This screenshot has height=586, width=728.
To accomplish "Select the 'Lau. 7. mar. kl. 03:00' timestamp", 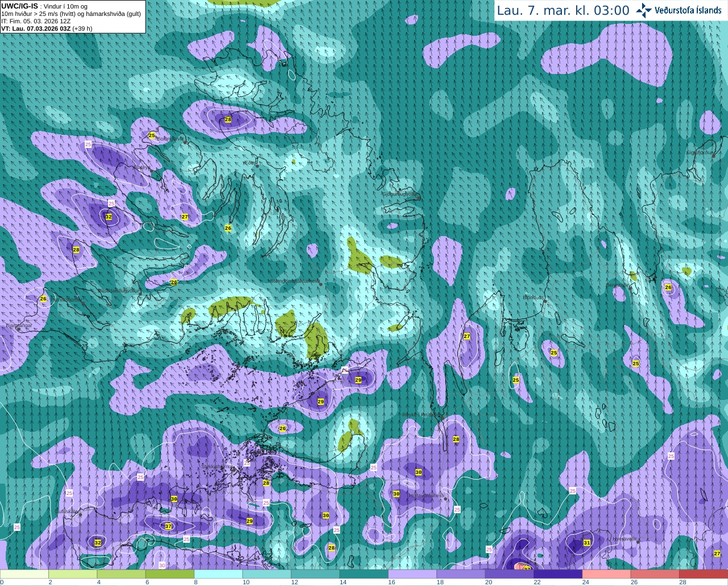I will (563, 11).
